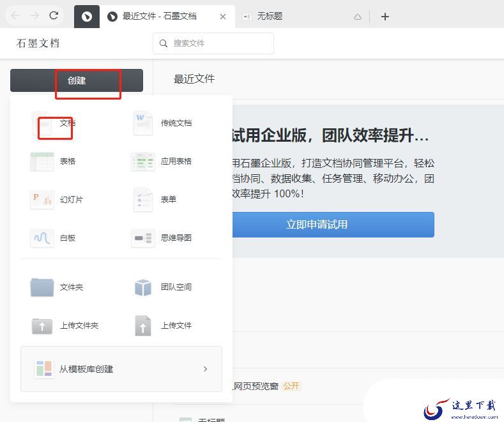Viewport: 504px width, 422px height.
Task: Choose 传统文档 in the create menu
Action: [176, 123]
